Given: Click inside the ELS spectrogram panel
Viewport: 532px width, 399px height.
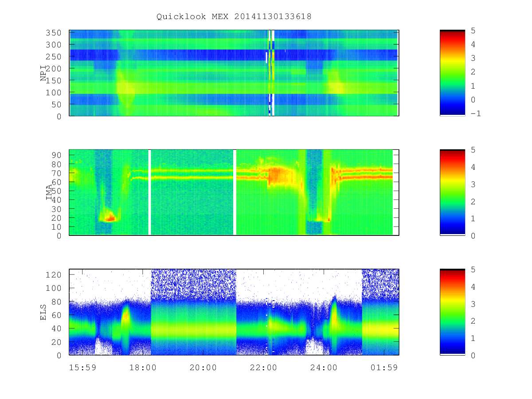Looking at the screenshot, I should coord(234,312).
